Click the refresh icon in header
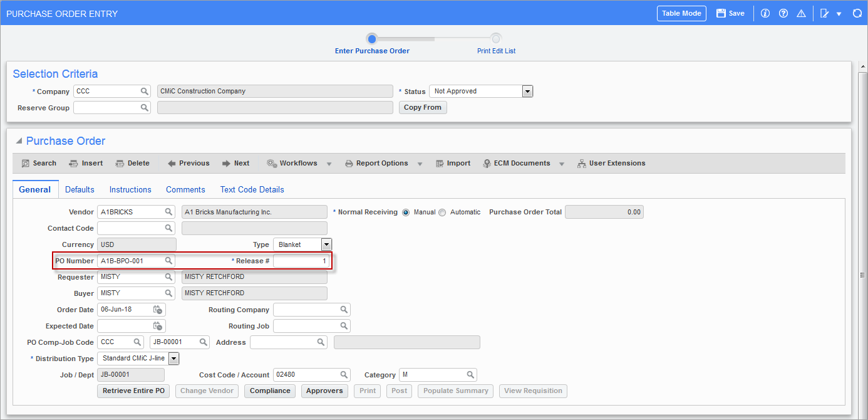The height and width of the screenshot is (420, 868). (x=857, y=13)
